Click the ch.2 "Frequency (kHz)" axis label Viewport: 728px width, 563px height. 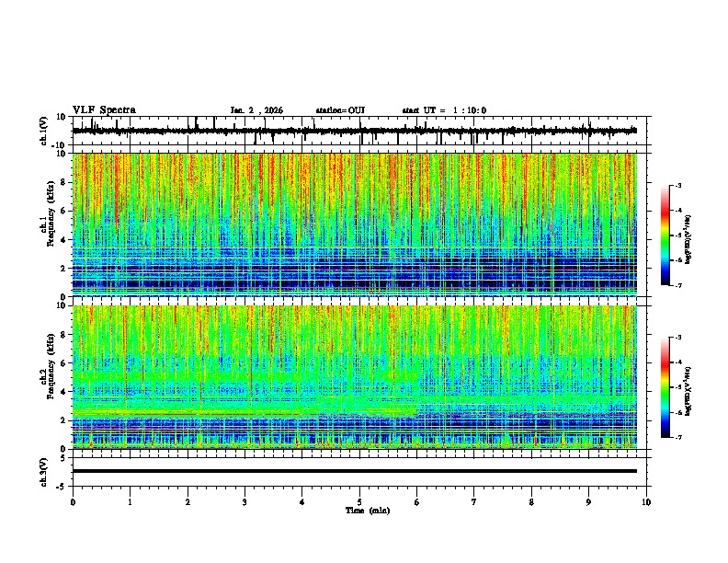(x=51, y=366)
